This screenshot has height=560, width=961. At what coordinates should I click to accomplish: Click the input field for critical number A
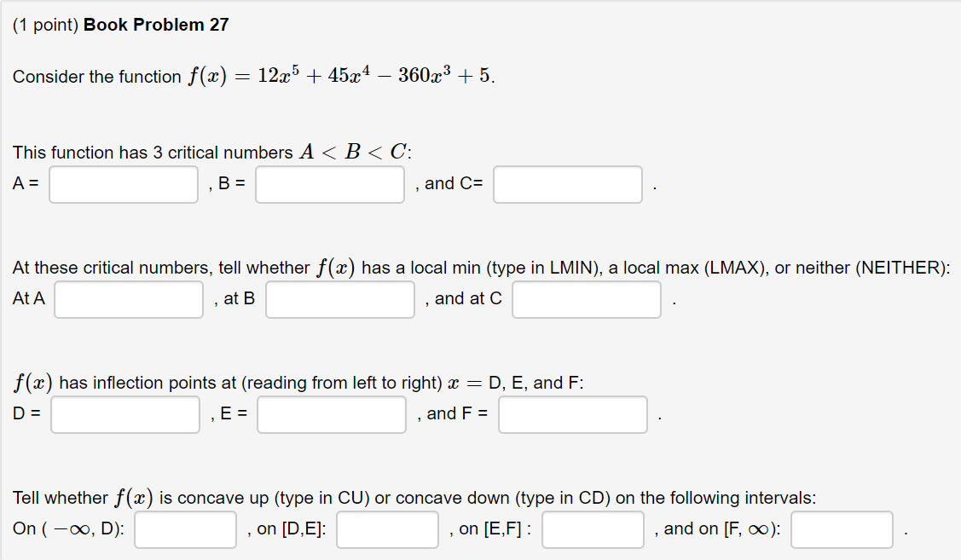click(x=123, y=184)
